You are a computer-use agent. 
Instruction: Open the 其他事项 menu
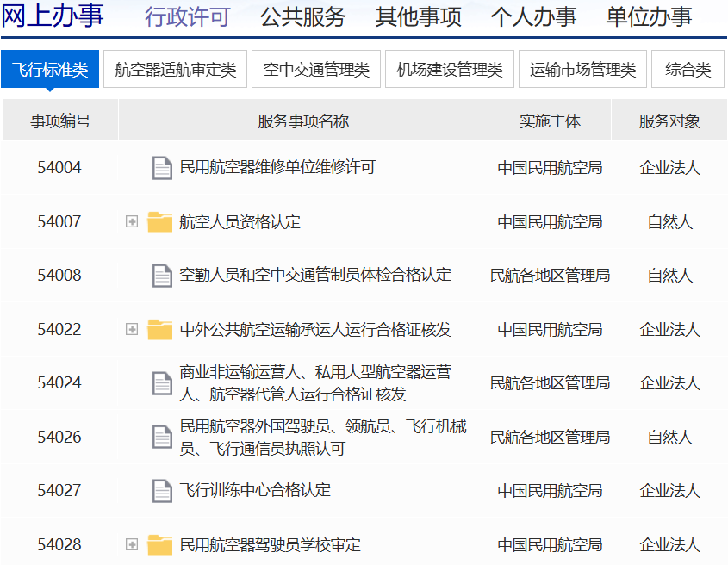coord(419,16)
